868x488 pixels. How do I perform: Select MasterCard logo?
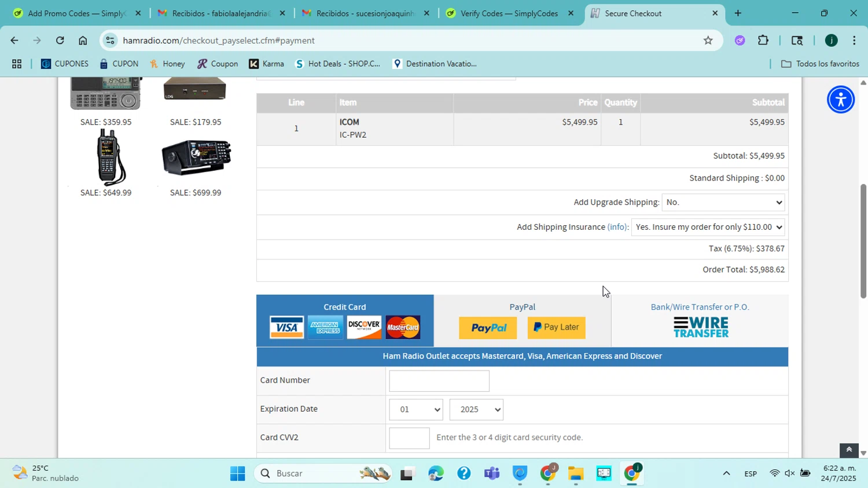403,328
